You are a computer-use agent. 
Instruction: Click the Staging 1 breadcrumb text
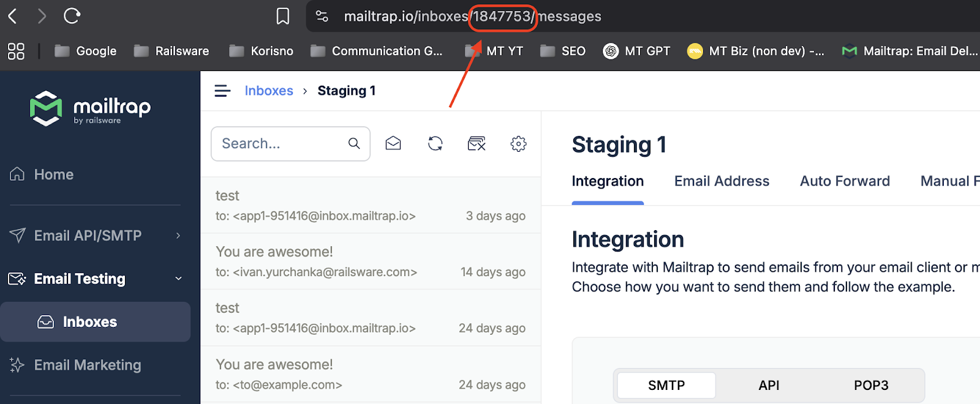347,91
